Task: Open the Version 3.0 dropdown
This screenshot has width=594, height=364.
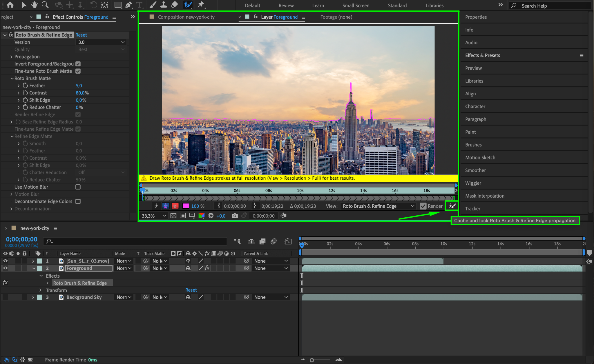Action: click(101, 42)
